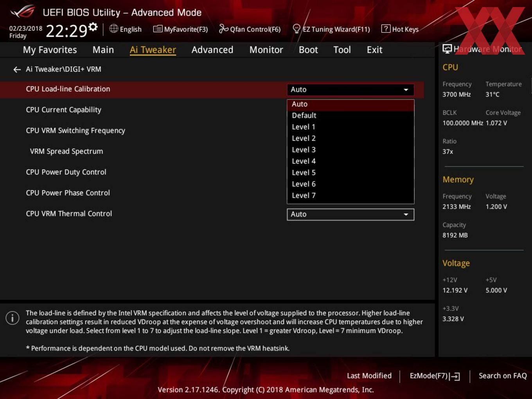Select CPU VRM Switching Frequency row

tap(75, 131)
